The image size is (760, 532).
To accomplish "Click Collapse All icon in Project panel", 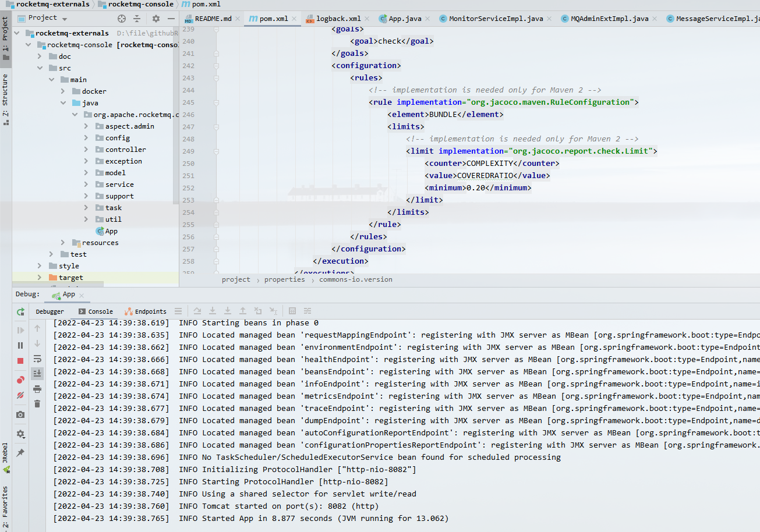I will (x=137, y=19).
